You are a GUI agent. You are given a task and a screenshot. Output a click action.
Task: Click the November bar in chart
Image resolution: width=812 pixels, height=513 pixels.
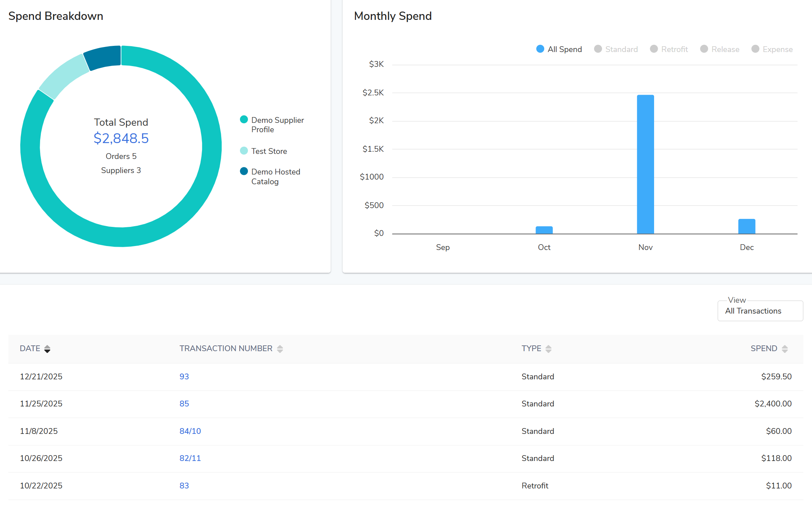(645, 164)
